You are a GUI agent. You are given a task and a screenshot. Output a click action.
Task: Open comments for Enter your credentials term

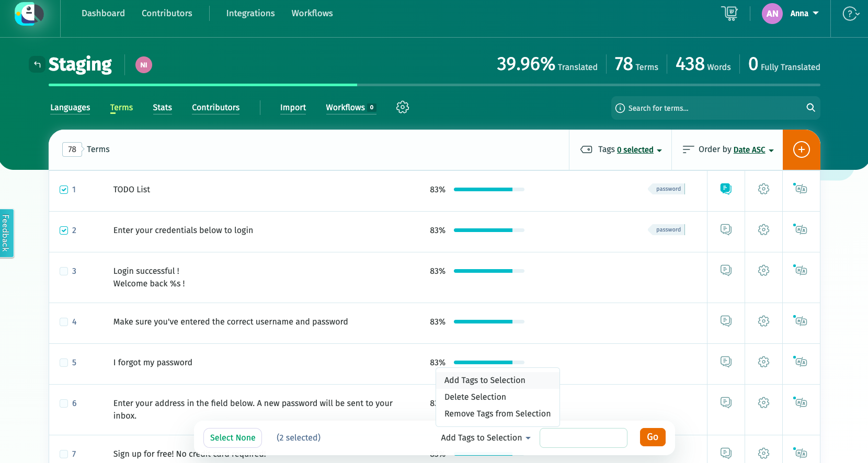[726, 229]
